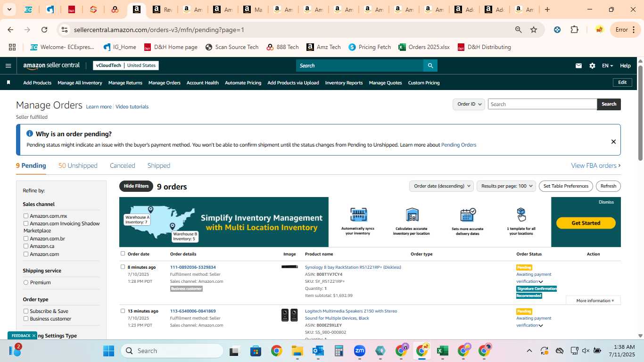Toggle the Subscribe & Save checkbox

26,311
